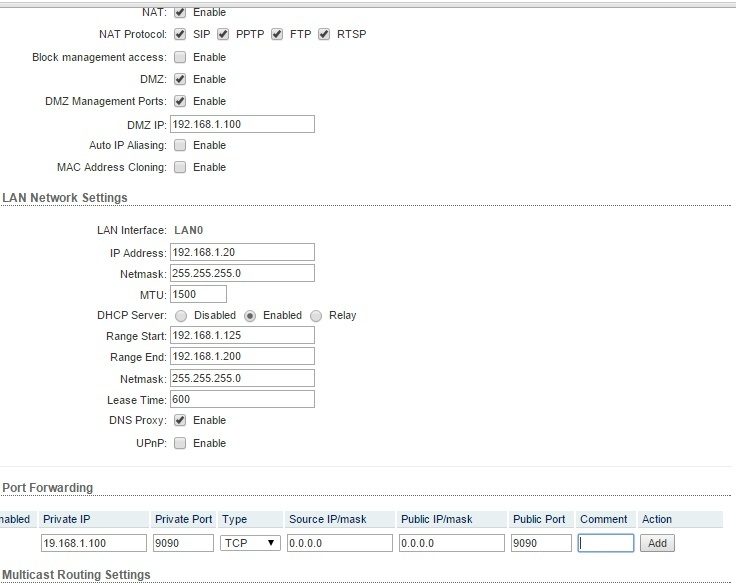
Task: Click the LAN0 interface value
Action: click(189, 230)
